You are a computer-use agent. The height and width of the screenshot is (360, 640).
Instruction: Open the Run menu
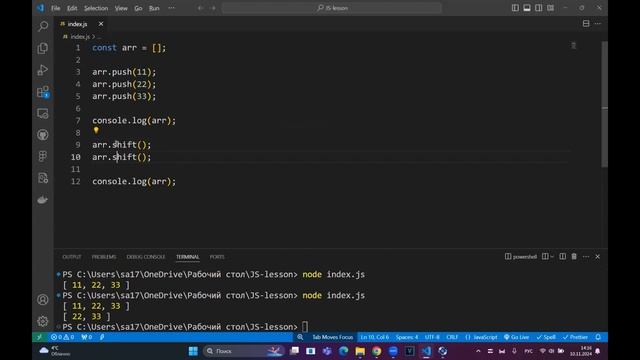[154, 8]
